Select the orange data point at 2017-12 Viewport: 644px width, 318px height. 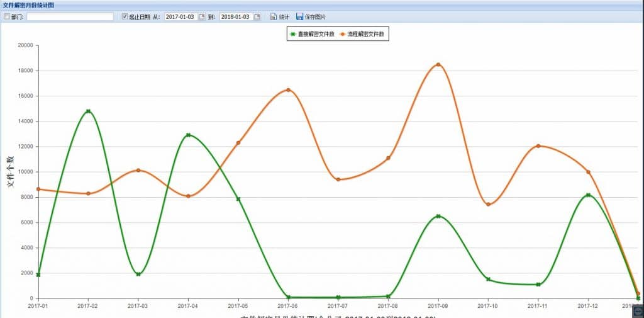(x=588, y=172)
